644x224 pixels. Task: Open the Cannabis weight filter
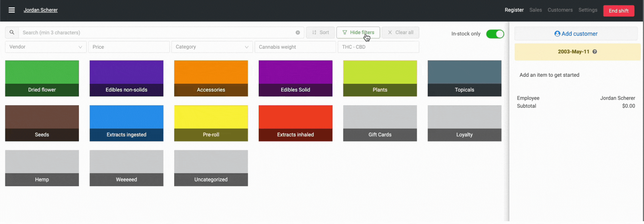point(295,47)
